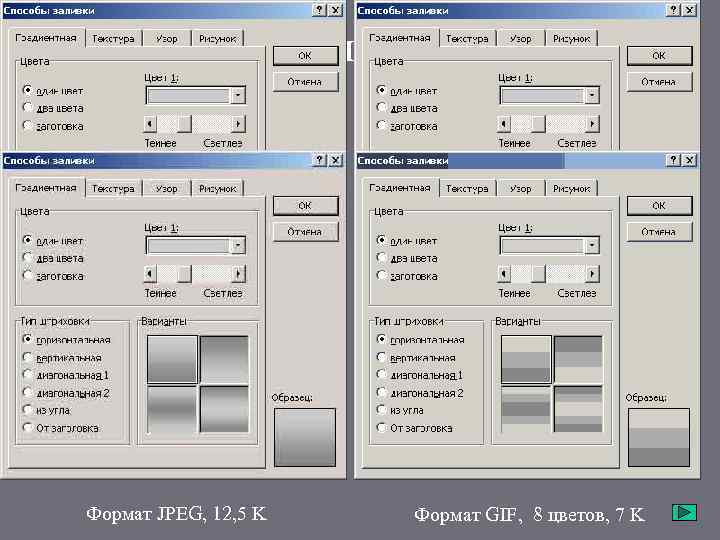Screen dimensions: 720x540
Task: Click OK in the JPEG dialog
Action: [305, 206]
